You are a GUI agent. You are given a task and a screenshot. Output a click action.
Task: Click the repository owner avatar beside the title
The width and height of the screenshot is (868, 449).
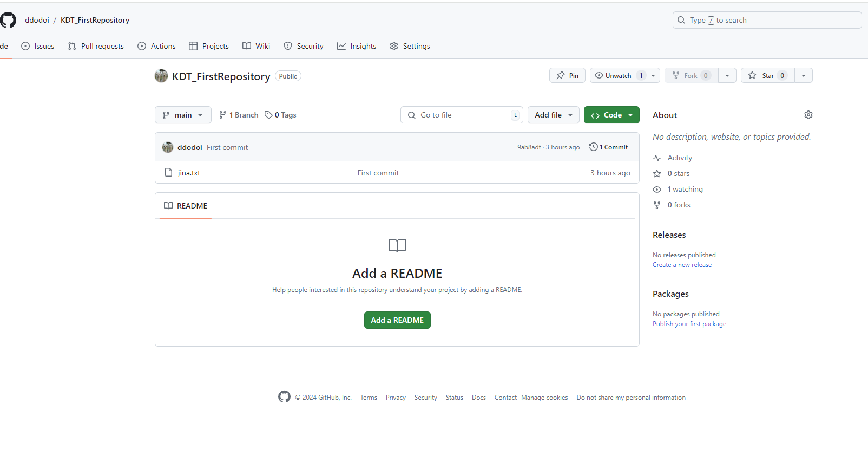click(161, 76)
